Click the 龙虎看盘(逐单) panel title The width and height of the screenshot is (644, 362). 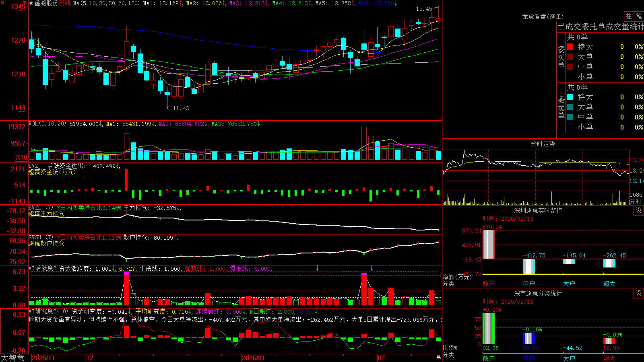point(543,16)
